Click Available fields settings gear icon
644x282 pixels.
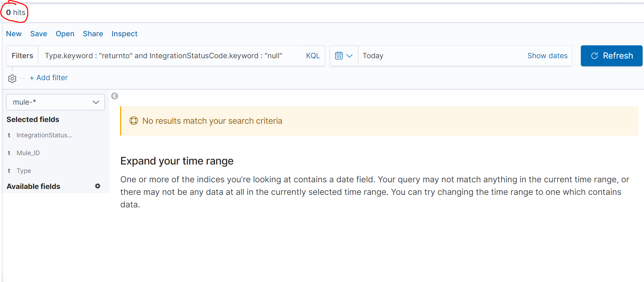(x=98, y=186)
